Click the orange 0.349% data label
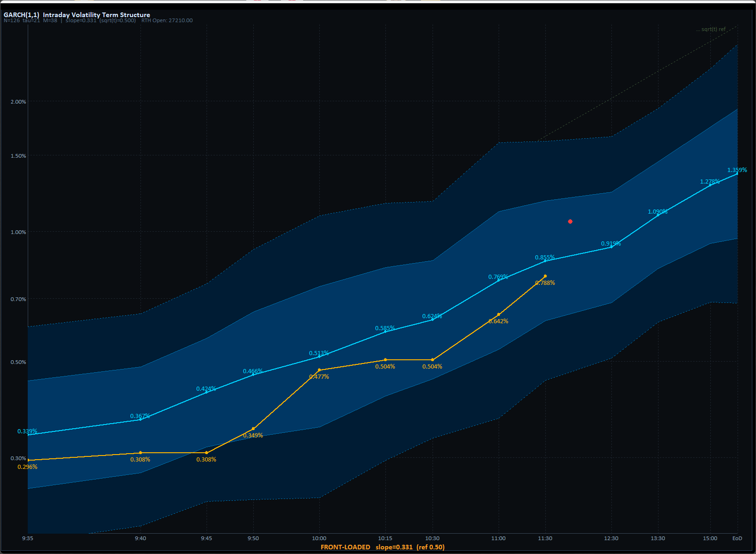This screenshot has height=554, width=756. point(253,436)
